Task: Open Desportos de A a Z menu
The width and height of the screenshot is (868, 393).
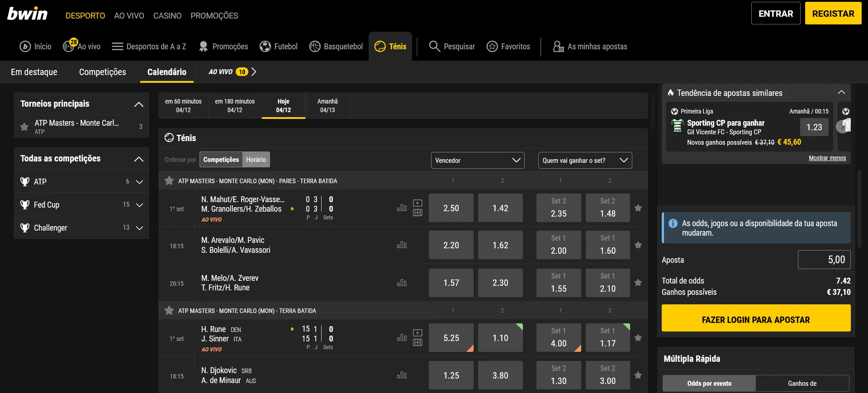Action: pos(149,47)
